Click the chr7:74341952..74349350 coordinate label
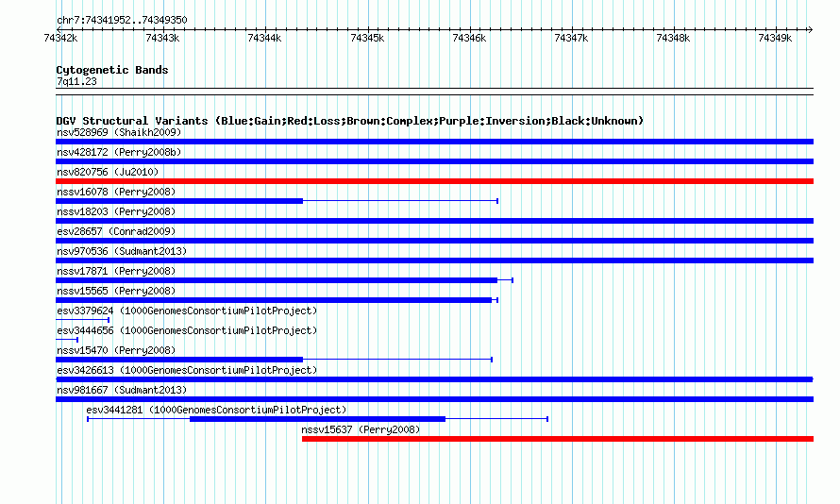The width and height of the screenshot is (840, 504). click(122, 21)
